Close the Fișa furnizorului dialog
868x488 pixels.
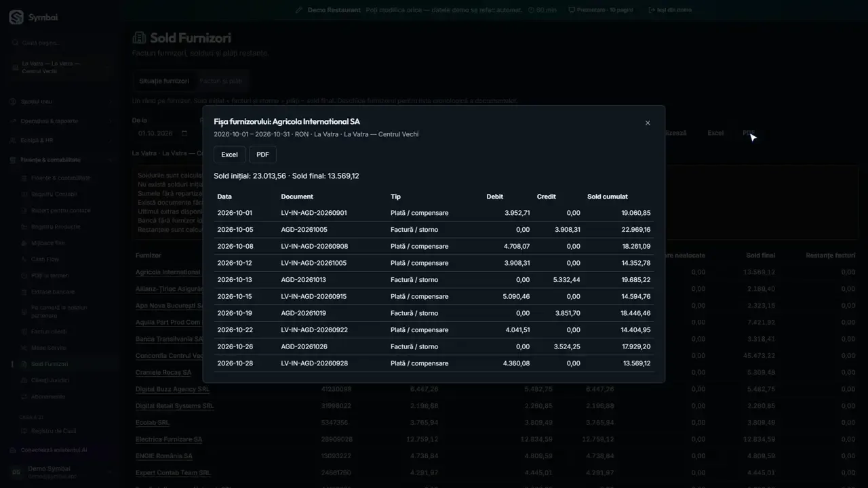pos(648,123)
